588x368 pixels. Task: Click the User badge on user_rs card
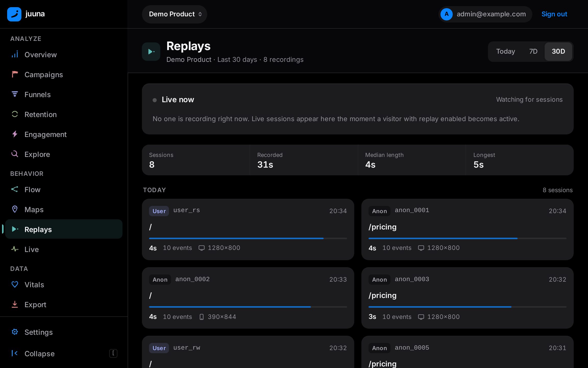(x=159, y=211)
